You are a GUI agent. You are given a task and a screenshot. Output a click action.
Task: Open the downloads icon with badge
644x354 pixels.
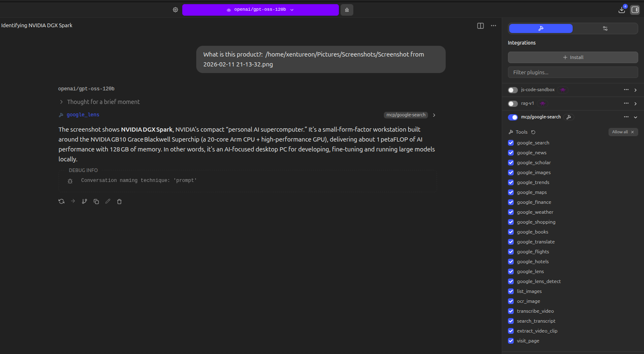click(622, 9)
